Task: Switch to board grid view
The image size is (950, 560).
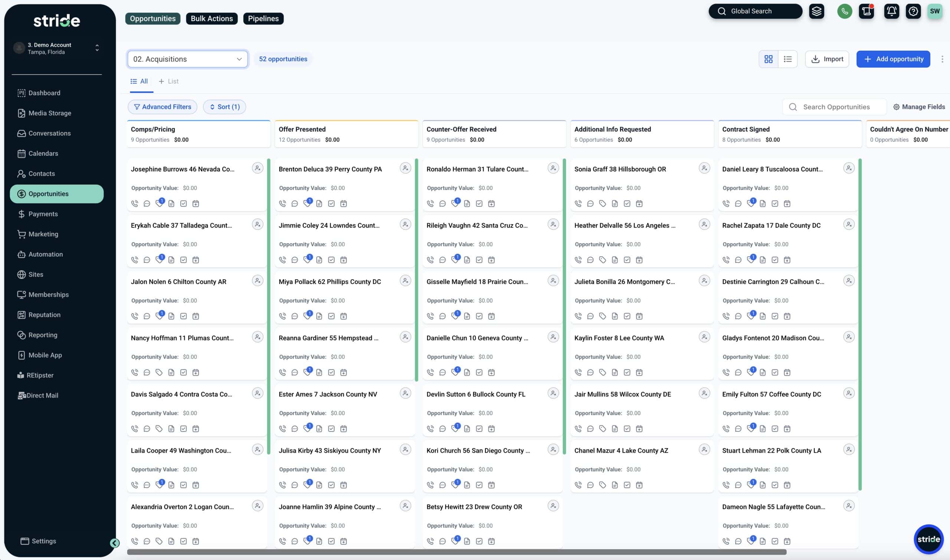Action: pos(769,59)
